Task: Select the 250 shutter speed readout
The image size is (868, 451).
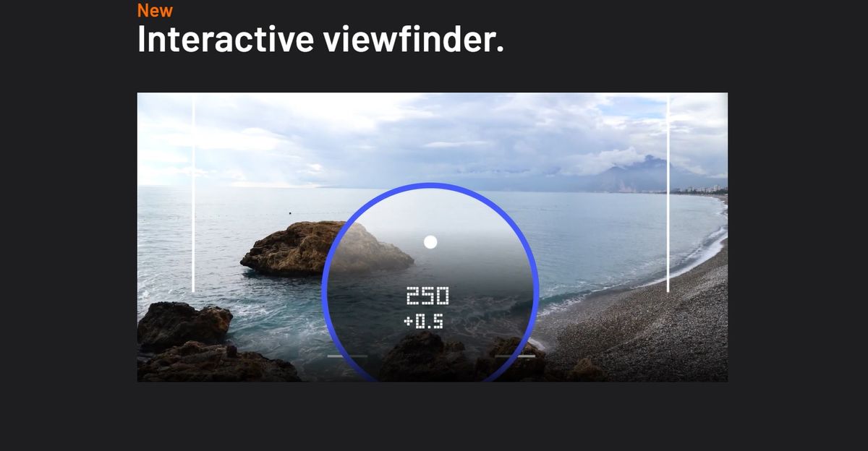Action: [427, 295]
